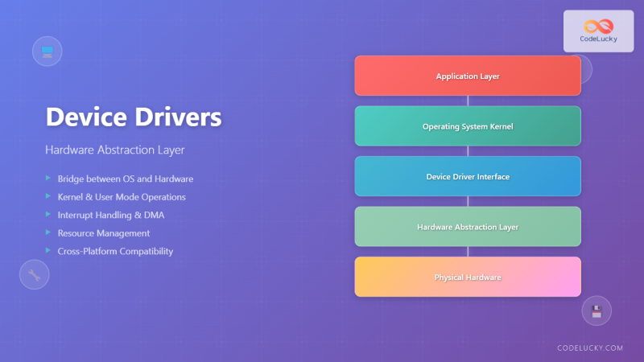The height and width of the screenshot is (362, 644).
Task: Choose the blue Device Driver Interface block
Action: click(x=468, y=176)
